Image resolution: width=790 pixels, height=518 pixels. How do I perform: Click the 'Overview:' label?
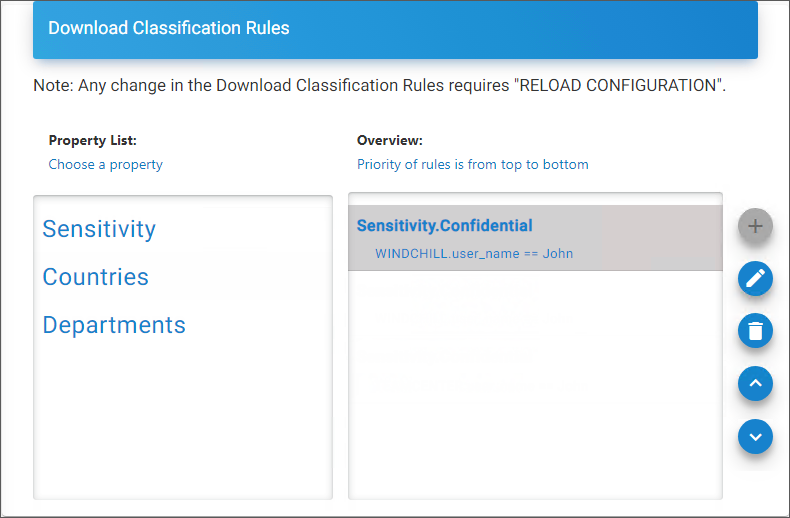click(390, 140)
